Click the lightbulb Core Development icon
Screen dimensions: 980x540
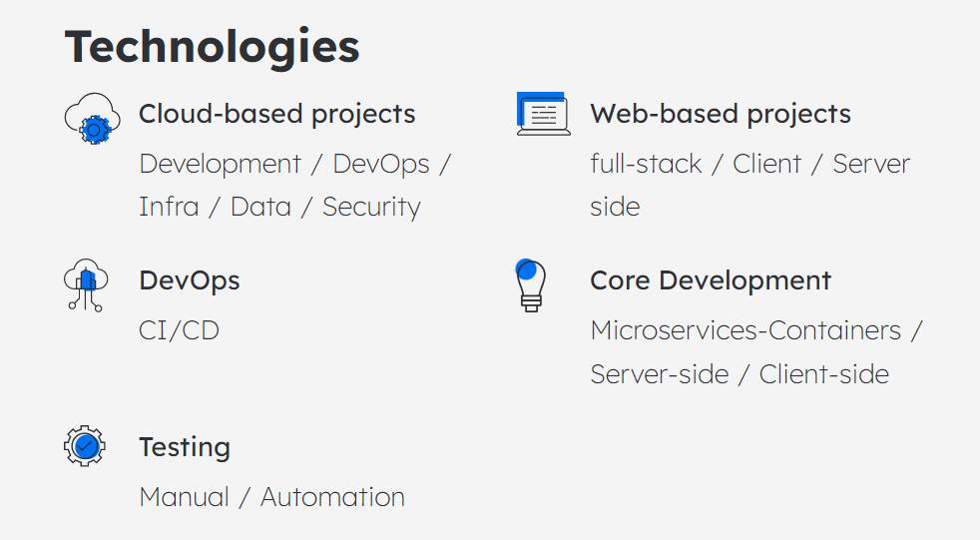pyautogui.click(x=531, y=285)
